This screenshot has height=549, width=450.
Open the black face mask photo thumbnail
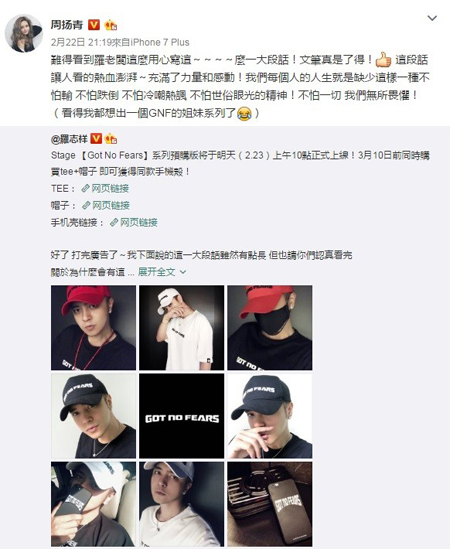point(270,328)
